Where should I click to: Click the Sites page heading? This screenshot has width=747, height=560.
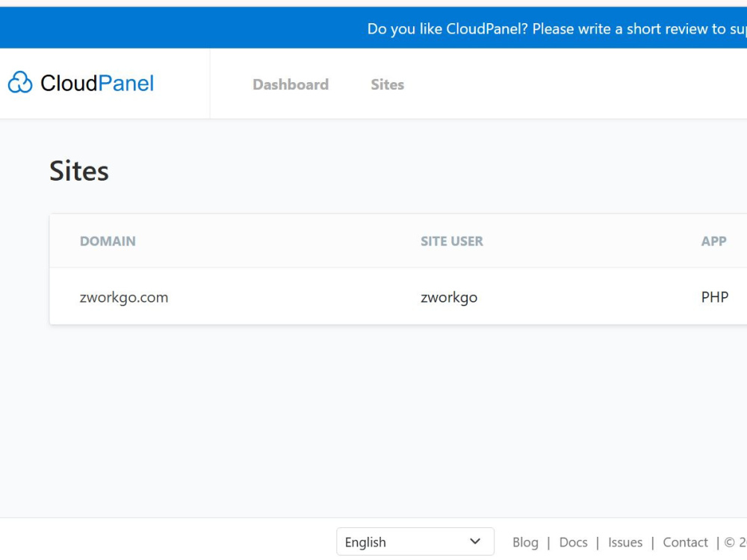[x=79, y=171]
